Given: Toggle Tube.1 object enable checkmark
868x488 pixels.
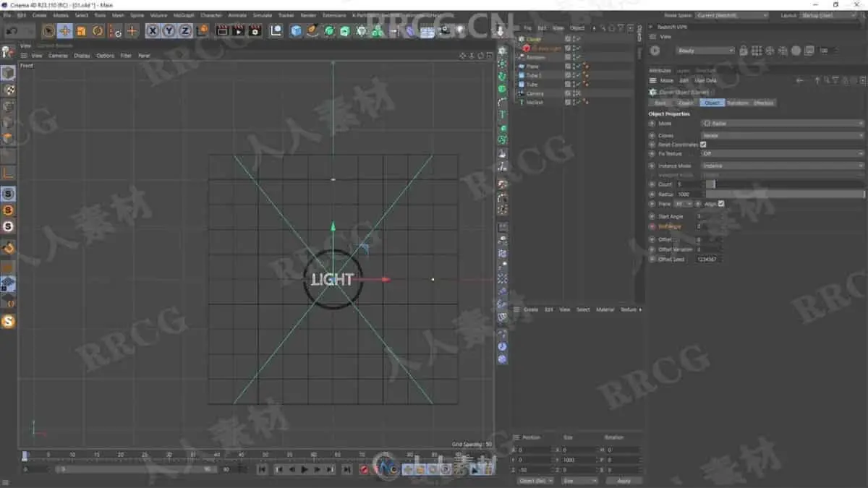Looking at the screenshot, I should (x=577, y=75).
